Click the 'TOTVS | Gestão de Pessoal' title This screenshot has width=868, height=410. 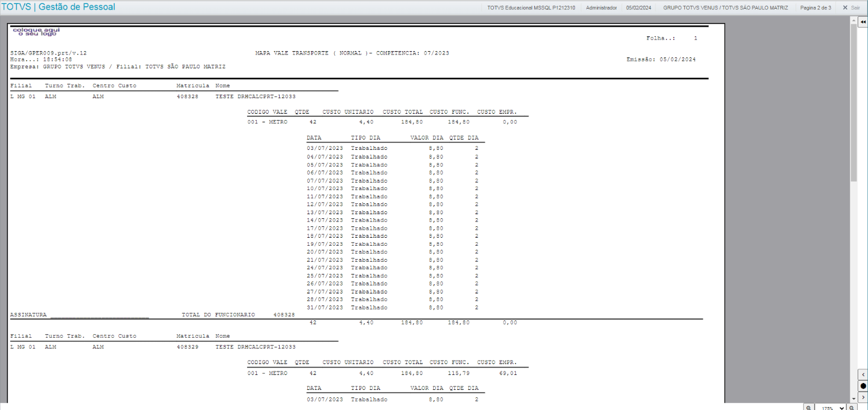tap(58, 7)
